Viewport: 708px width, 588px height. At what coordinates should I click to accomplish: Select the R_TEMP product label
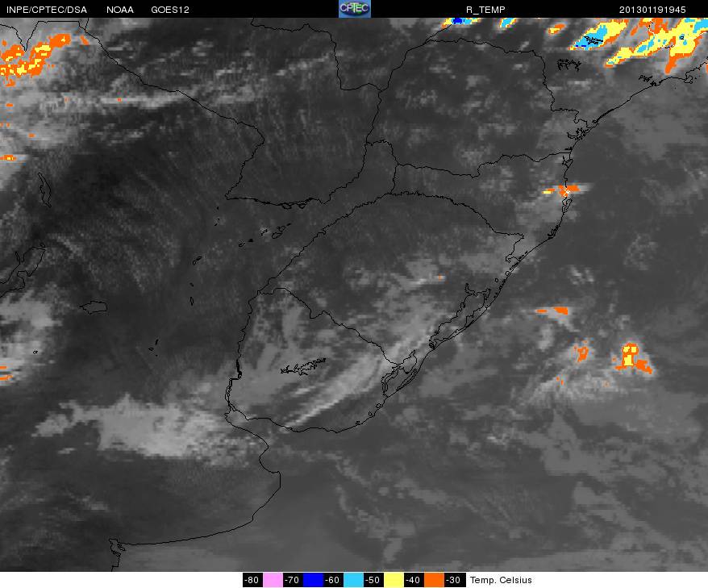(x=485, y=10)
